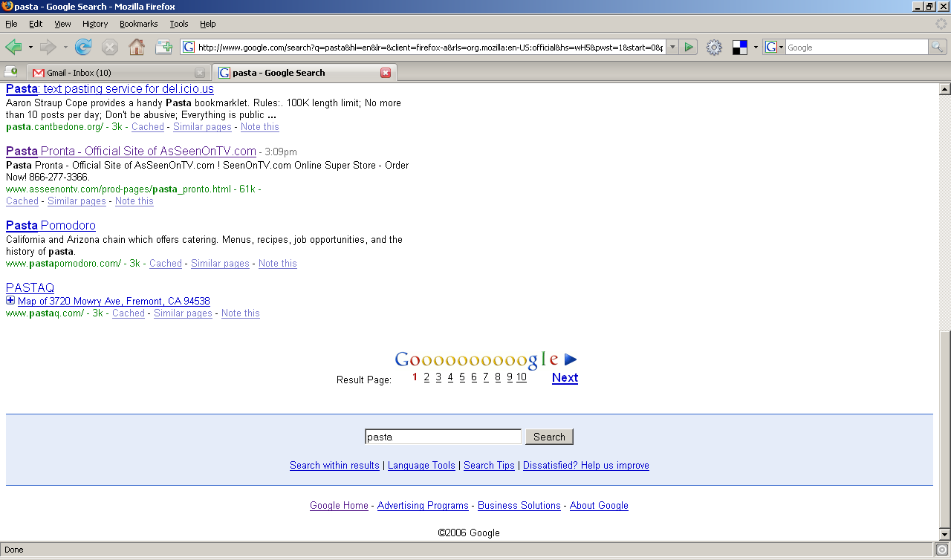Image resolution: width=951 pixels, height=560 pixels.
Task: Open the Forward history dropdown arrow
Action: [x=65, y=48]
